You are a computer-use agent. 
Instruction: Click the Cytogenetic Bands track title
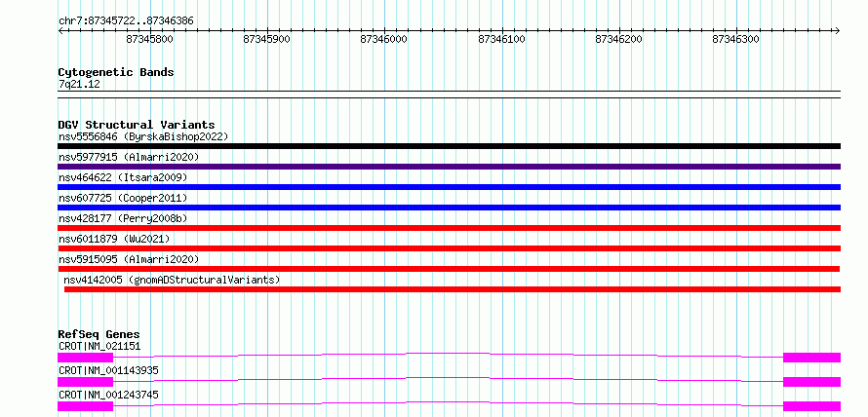[116, 72]
